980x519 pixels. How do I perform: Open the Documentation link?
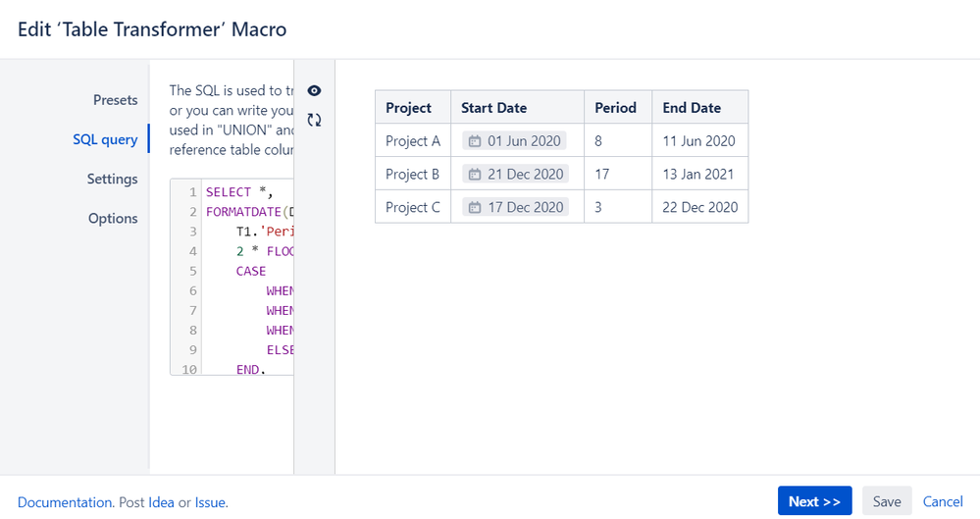point(65,502)
